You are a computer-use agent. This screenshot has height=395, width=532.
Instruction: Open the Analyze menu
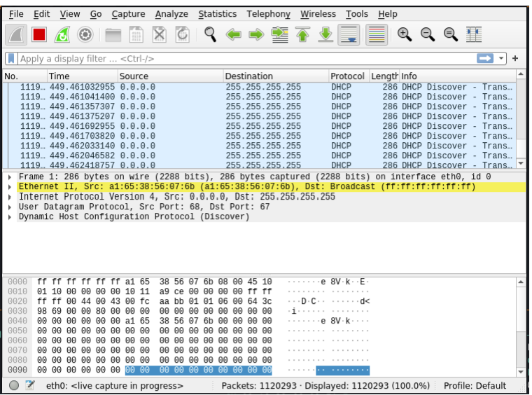(171, 14)
